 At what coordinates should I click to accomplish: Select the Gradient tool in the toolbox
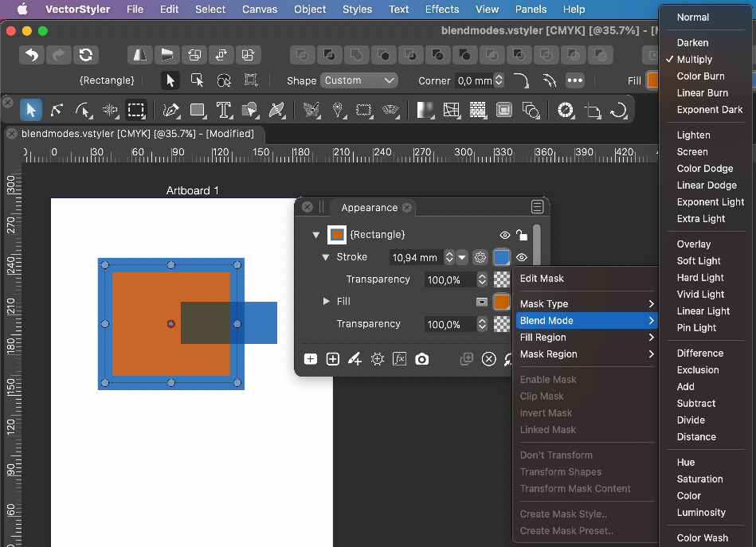pos(425,110)
